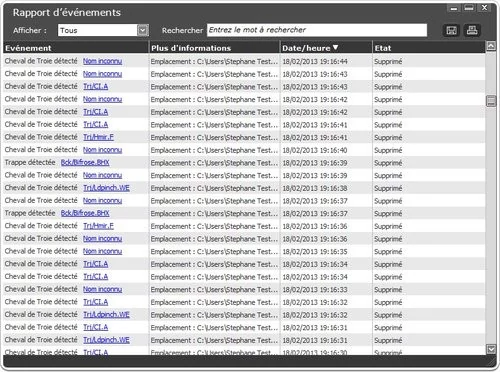Click Supprimé state in 19:16:40 row

pos(388,150)
